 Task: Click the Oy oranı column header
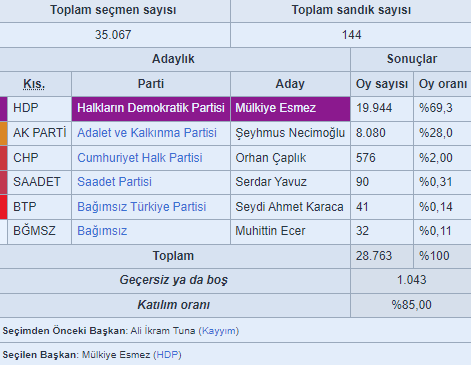pos(443,84)
